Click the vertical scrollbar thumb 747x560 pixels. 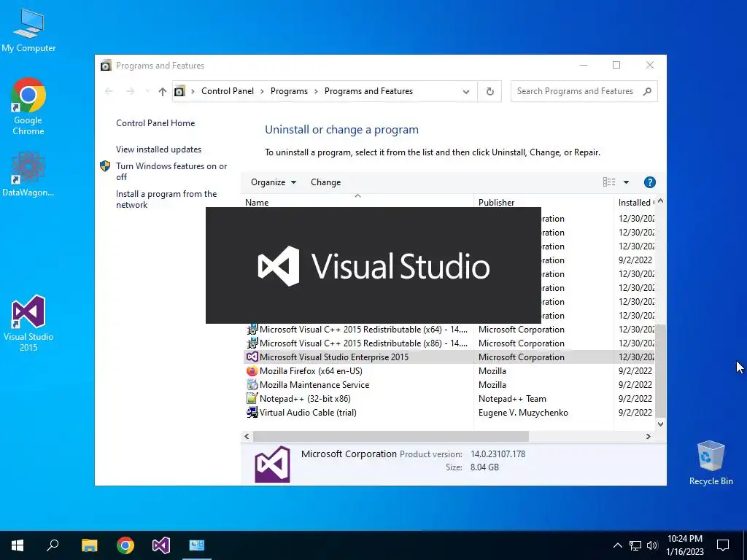[660, 370]
